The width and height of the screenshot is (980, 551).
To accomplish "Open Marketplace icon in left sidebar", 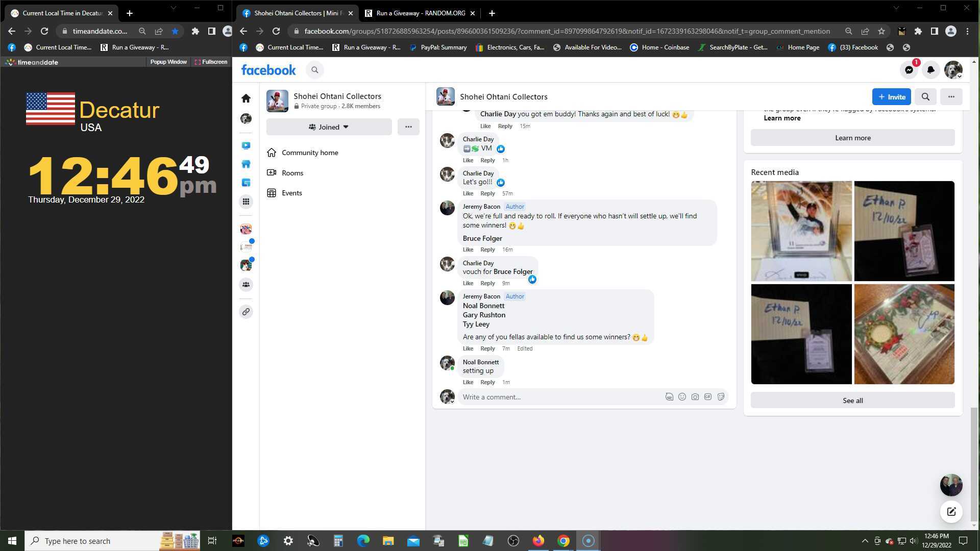I will [246, 164].
